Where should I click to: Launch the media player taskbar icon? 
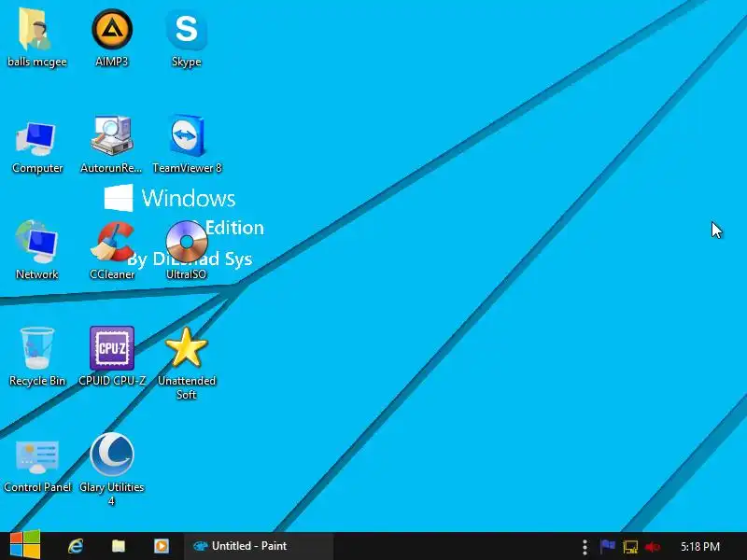[161, 546]
